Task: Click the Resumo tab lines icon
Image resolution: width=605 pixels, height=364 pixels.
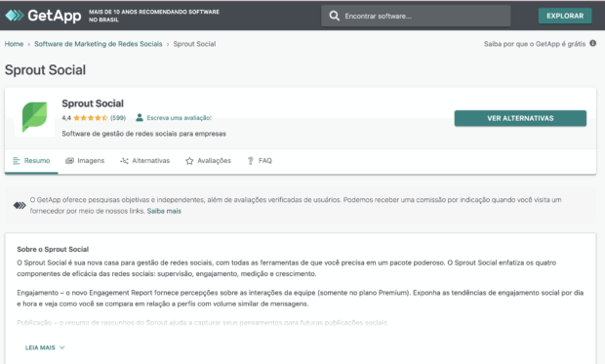Action: tap(17, 161)
